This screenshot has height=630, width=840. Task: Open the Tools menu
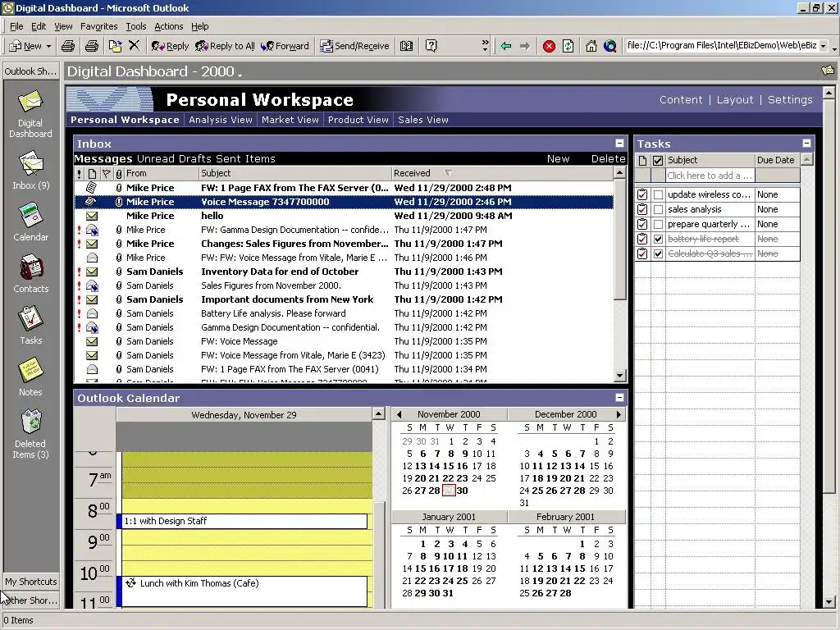click(136, 26)
